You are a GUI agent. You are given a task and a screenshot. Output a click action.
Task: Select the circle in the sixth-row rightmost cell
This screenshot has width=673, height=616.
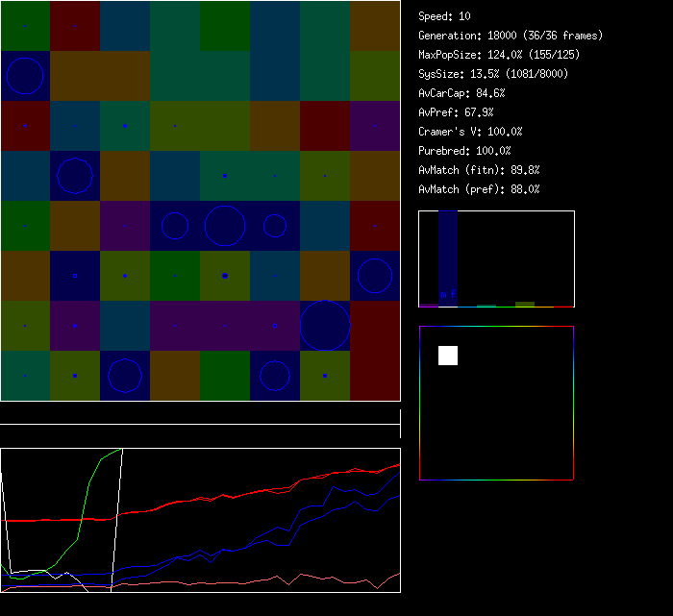coord(375,276)
